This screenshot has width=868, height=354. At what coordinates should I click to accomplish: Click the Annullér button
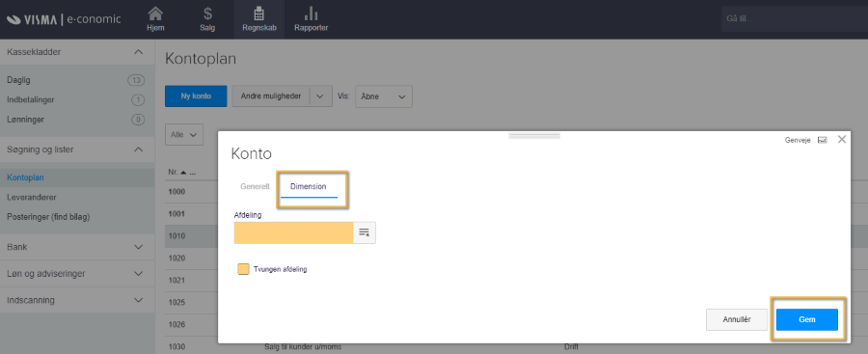pos(737,319)
